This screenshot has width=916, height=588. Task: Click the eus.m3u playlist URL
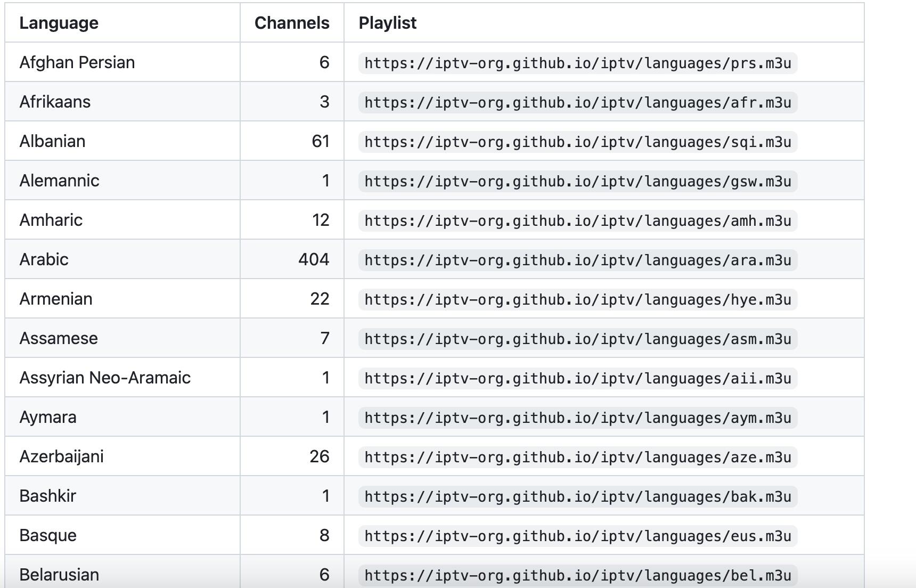click(578, 536)
